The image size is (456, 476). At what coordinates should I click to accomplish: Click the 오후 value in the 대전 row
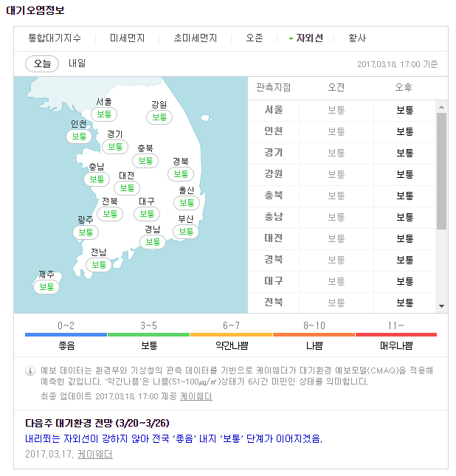(x=404, y=238)
